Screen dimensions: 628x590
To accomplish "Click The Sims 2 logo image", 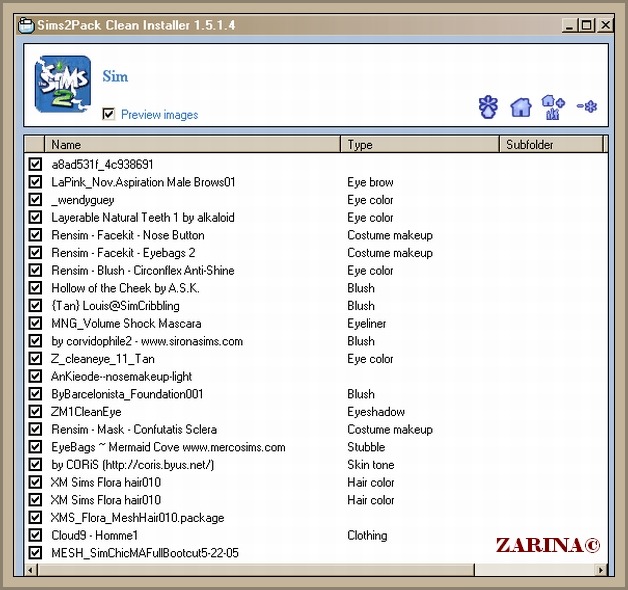I will tap(63, 84).
